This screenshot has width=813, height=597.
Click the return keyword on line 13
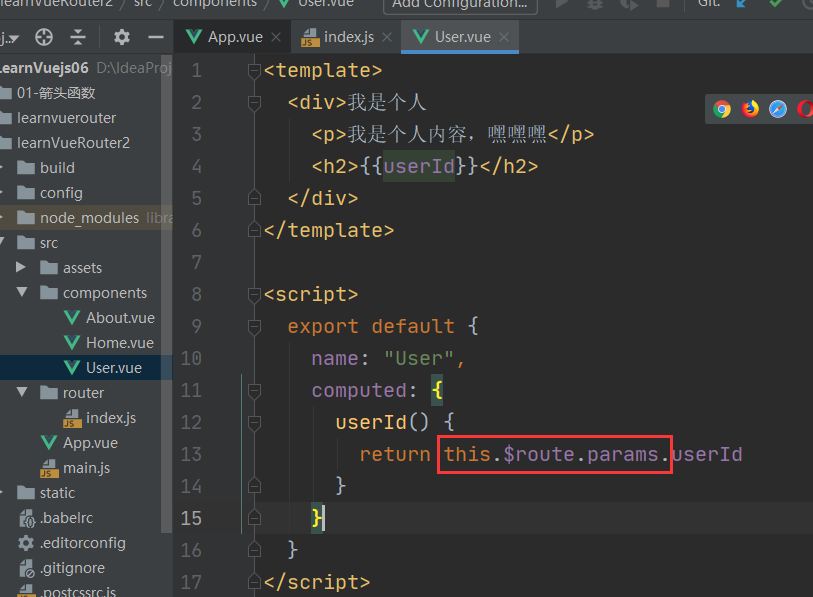coord(395,454)
